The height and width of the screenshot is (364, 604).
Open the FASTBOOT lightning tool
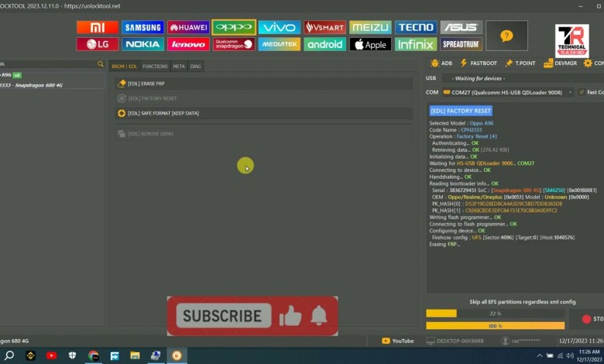click(479, 63)
